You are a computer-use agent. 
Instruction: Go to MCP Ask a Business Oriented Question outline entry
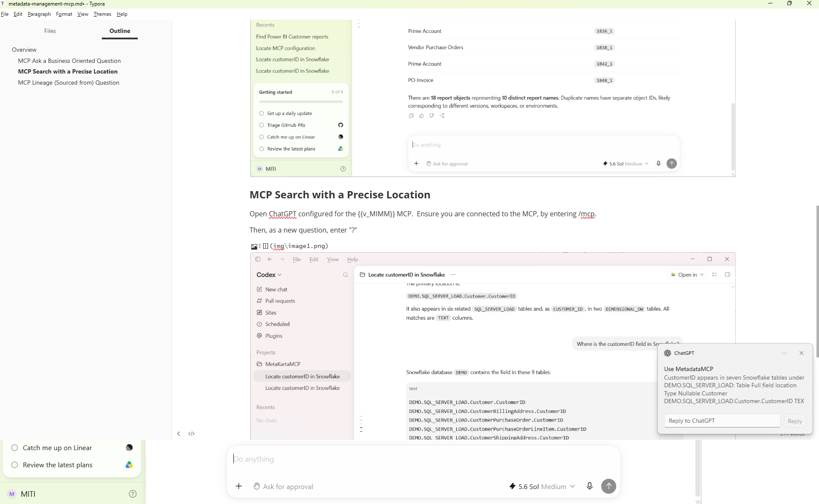(x=69, y=61)
